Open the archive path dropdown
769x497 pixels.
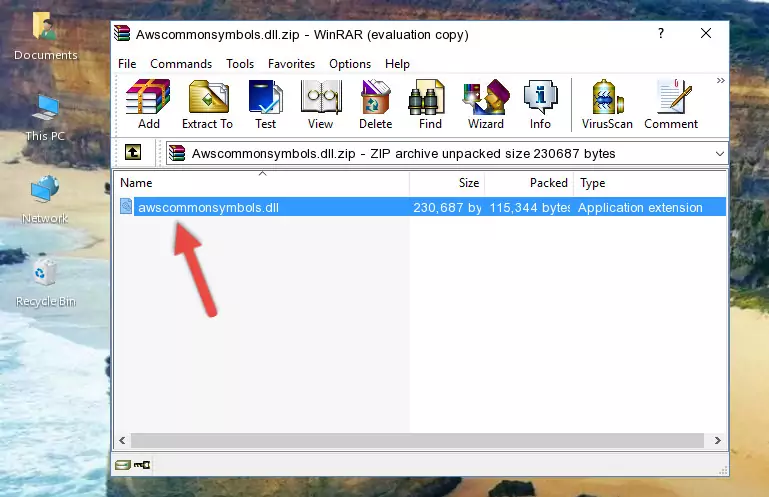click(719, 154)
